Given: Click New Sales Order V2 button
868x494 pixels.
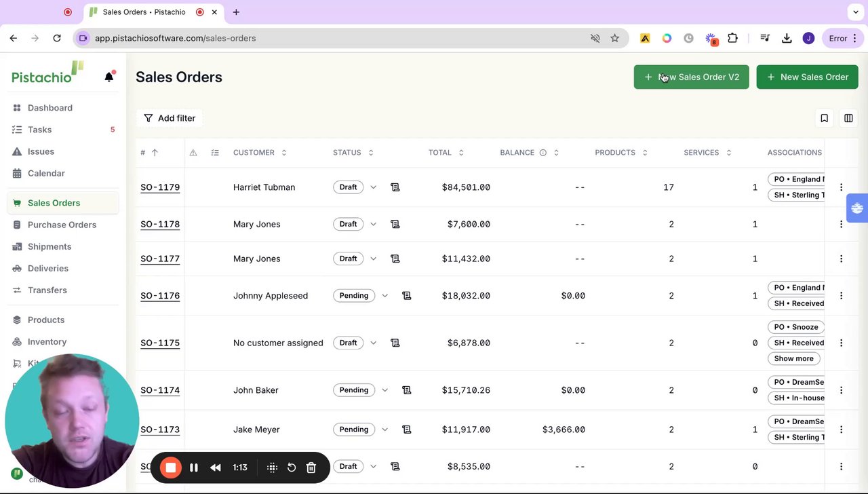Looking at the screenshot, I should (x=692, y=77).
